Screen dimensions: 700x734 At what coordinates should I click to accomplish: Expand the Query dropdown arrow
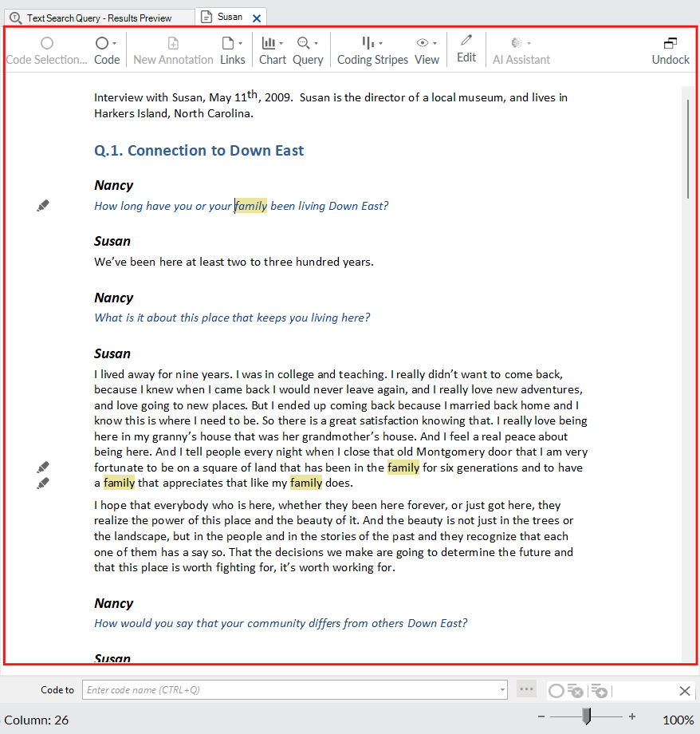click(x=317, y=44)
